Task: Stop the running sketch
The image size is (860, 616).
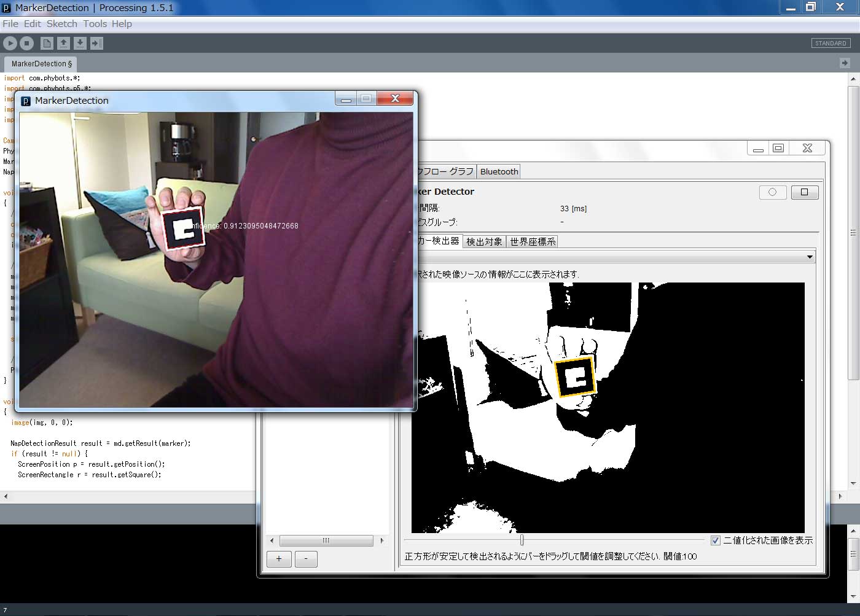Action: pyautogui.click(x=26, y=43)
